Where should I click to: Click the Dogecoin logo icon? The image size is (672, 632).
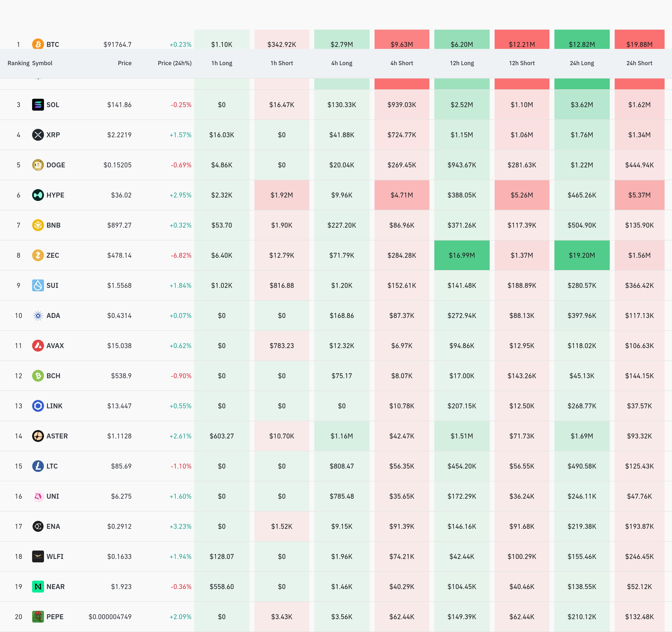(38, 165)
